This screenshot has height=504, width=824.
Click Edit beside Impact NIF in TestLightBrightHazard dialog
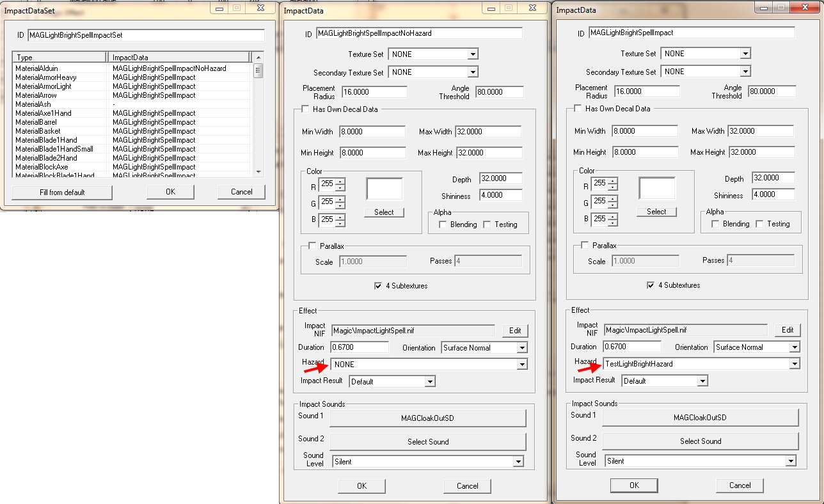click(788, 330)
